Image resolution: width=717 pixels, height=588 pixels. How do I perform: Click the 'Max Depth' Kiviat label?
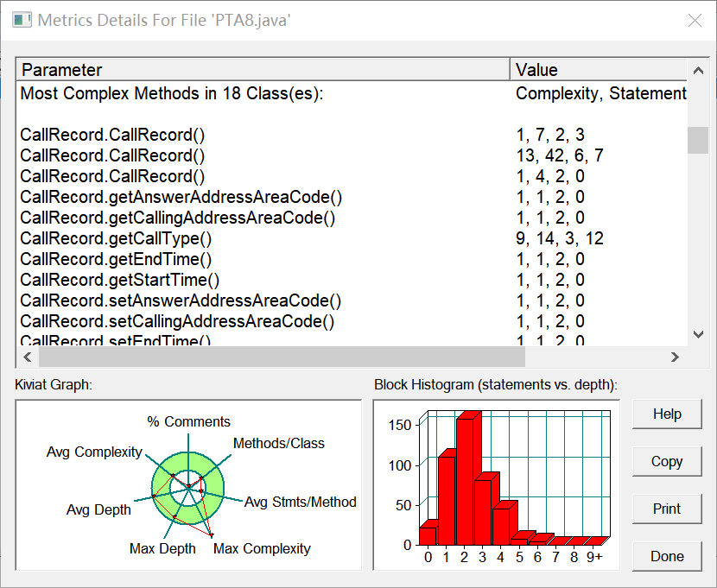[162, 548]
